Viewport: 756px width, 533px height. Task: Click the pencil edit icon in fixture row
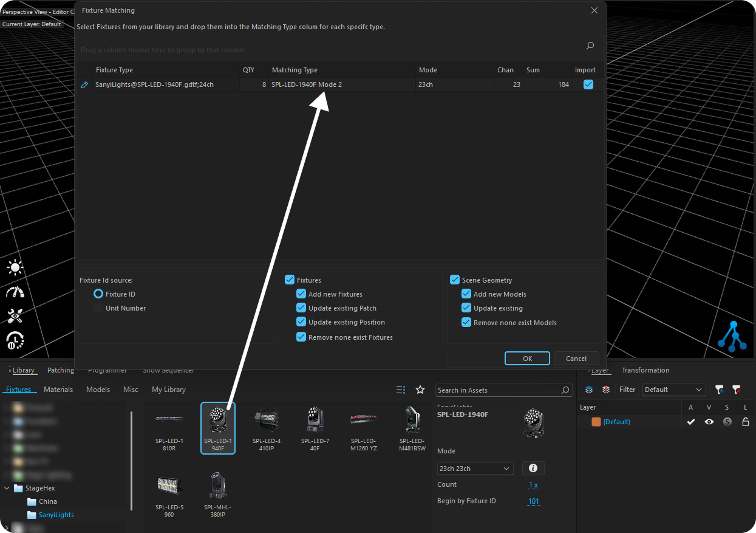click(85, 85)
